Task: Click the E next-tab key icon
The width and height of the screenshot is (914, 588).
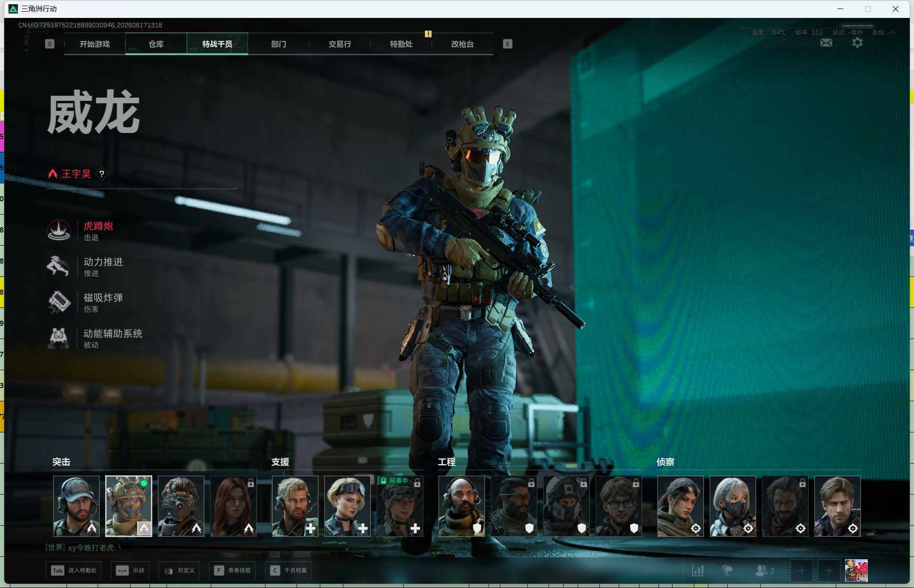Action: [x=507, y=44]
